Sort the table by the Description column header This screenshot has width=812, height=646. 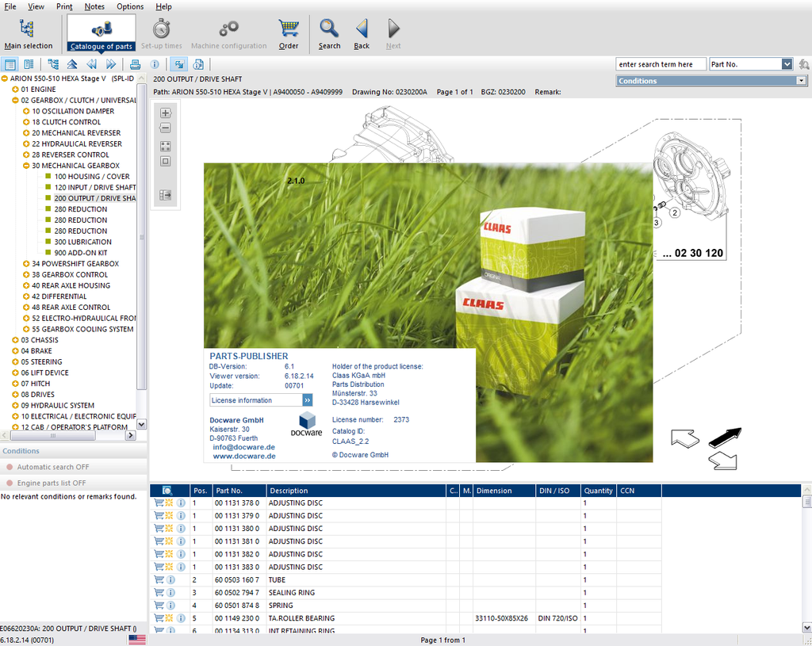click(x=356, y=491)
